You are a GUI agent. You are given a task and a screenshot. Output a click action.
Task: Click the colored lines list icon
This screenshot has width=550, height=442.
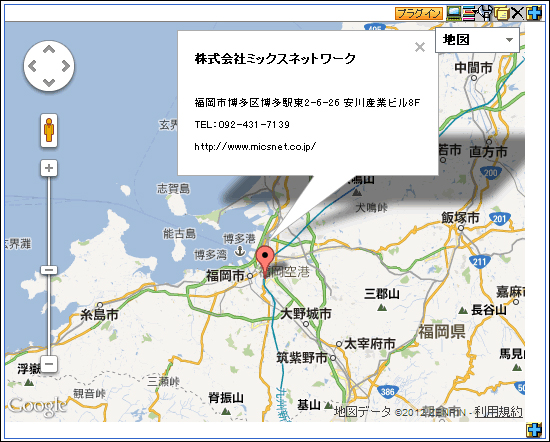[469, 13]
